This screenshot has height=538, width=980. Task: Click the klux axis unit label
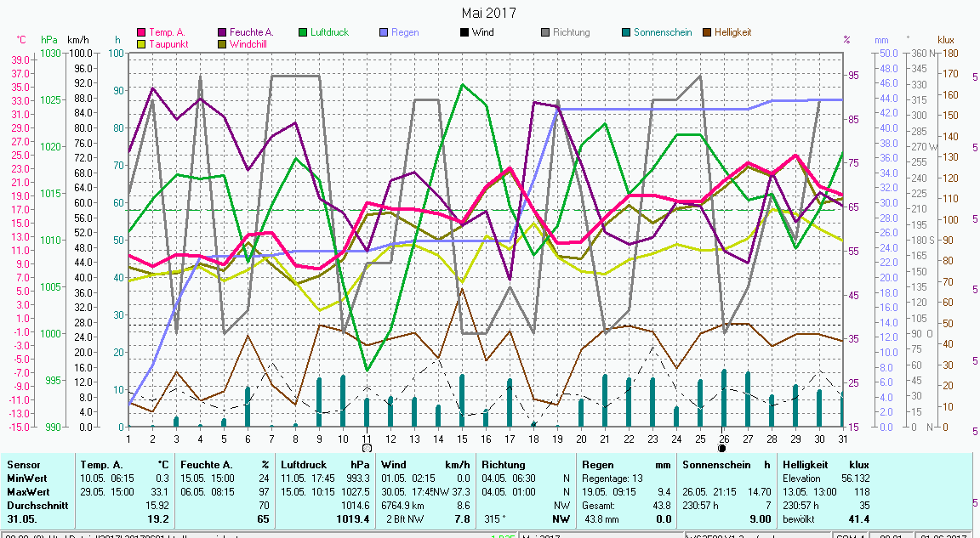click(x=946, y=40)
